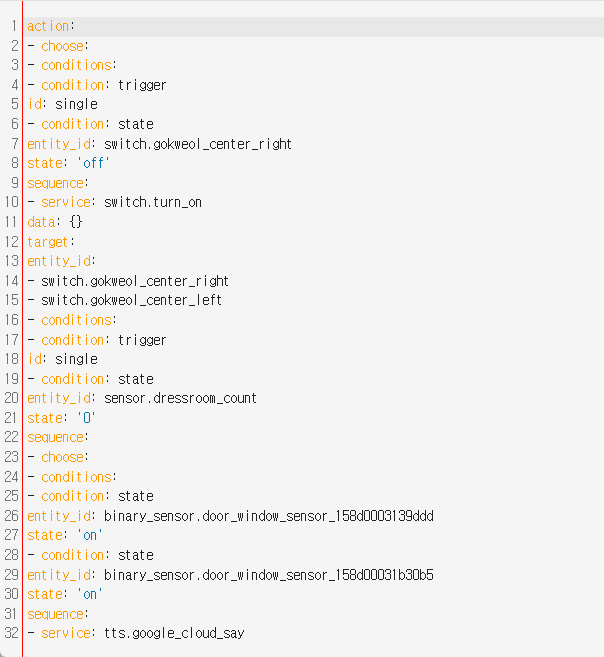Click 'condition: state' on line 19

[97, 379]
